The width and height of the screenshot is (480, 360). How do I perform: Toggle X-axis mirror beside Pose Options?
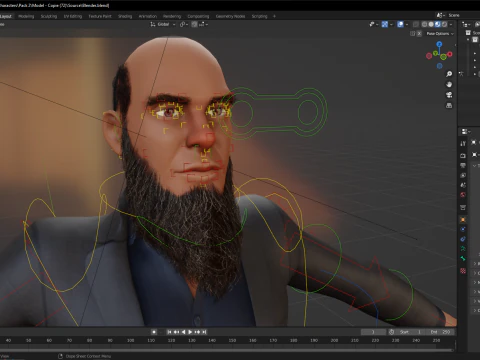pyautogui.click(x=419, y=34)
